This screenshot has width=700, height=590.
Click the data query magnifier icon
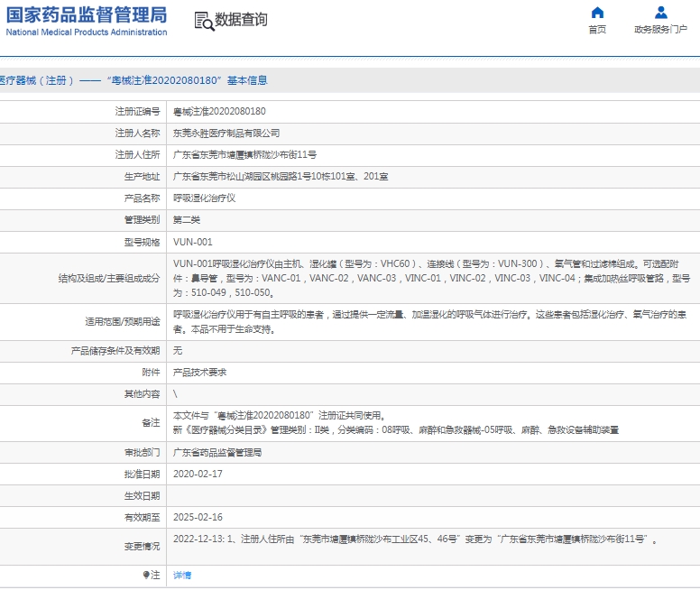click(204, 21)
